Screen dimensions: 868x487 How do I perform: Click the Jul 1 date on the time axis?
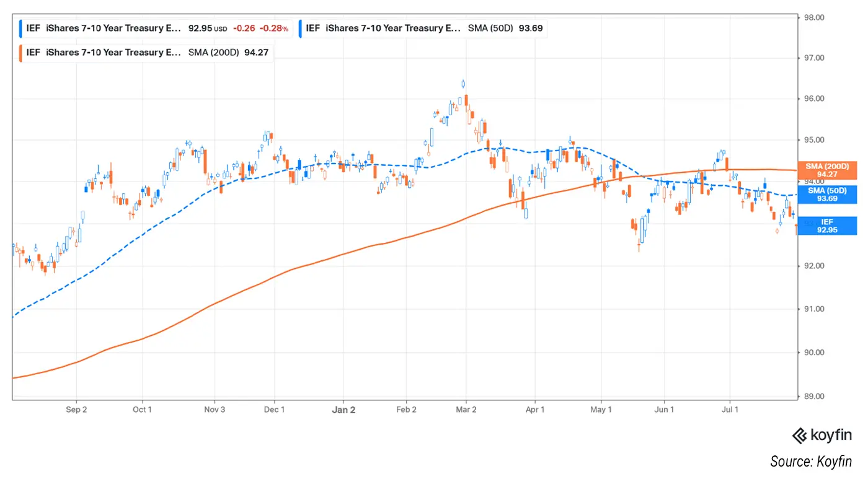(x=729, y=410)
